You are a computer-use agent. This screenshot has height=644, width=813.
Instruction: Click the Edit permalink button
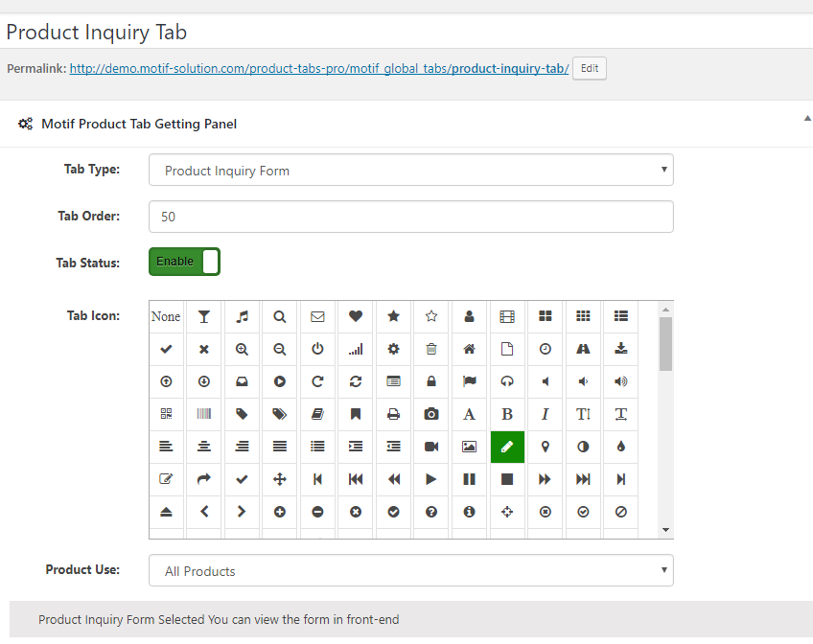(x=590, y=68)
